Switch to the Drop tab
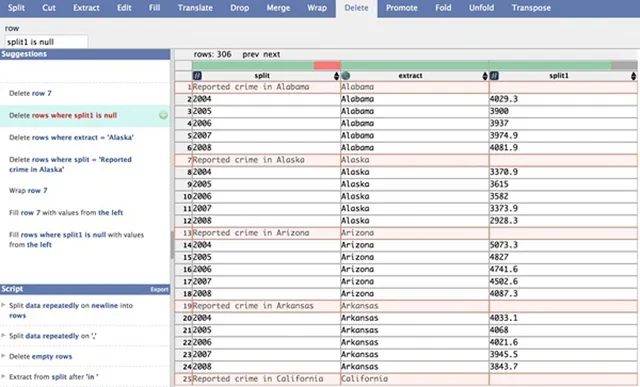Image resolution: width=640 pixels, height=387 pixels. tap(239, 8)
